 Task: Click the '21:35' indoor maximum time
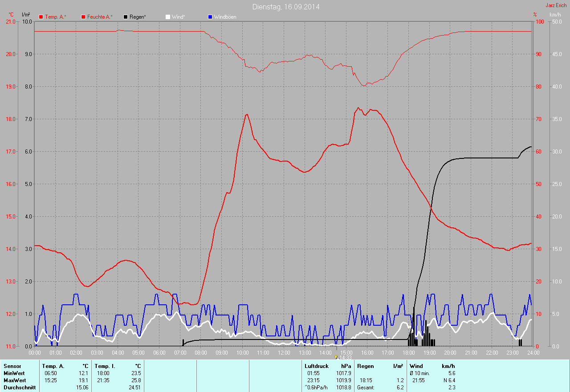[x=103, y=380]
